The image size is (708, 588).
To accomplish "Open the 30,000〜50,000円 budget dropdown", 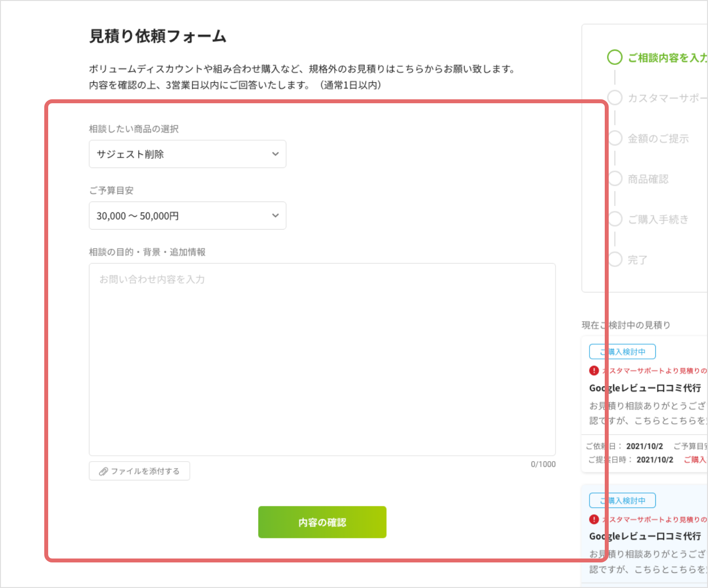I will (x=187, y=215).
